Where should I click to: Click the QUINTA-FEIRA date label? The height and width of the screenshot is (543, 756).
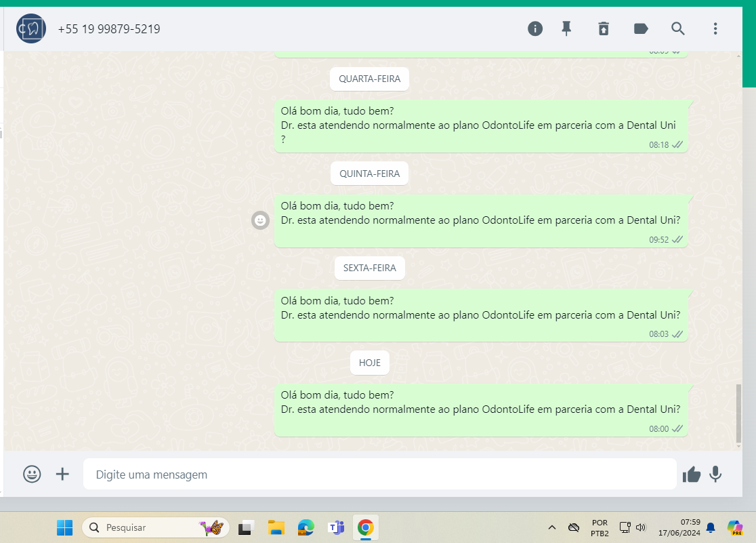pyautogui.click(x=369, y=174)
